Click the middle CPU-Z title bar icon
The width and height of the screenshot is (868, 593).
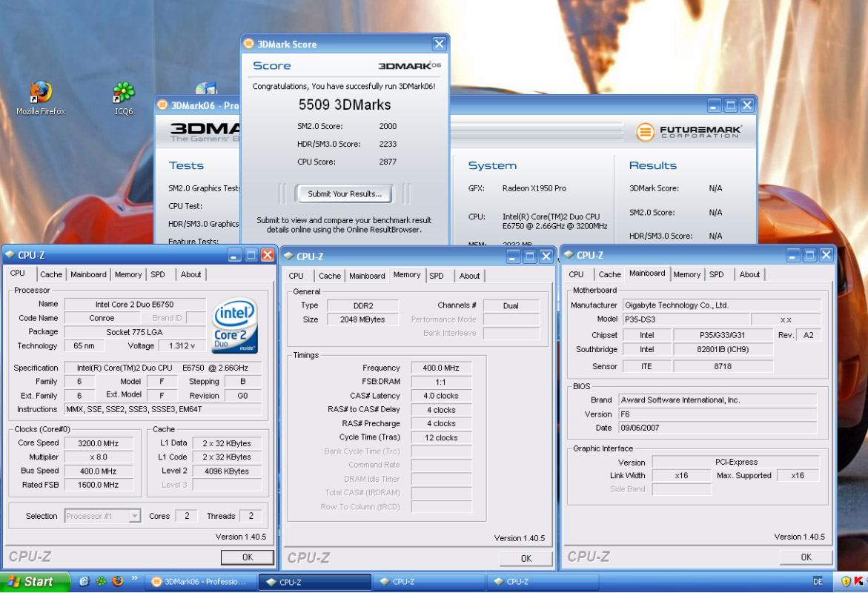coord(288,256)
